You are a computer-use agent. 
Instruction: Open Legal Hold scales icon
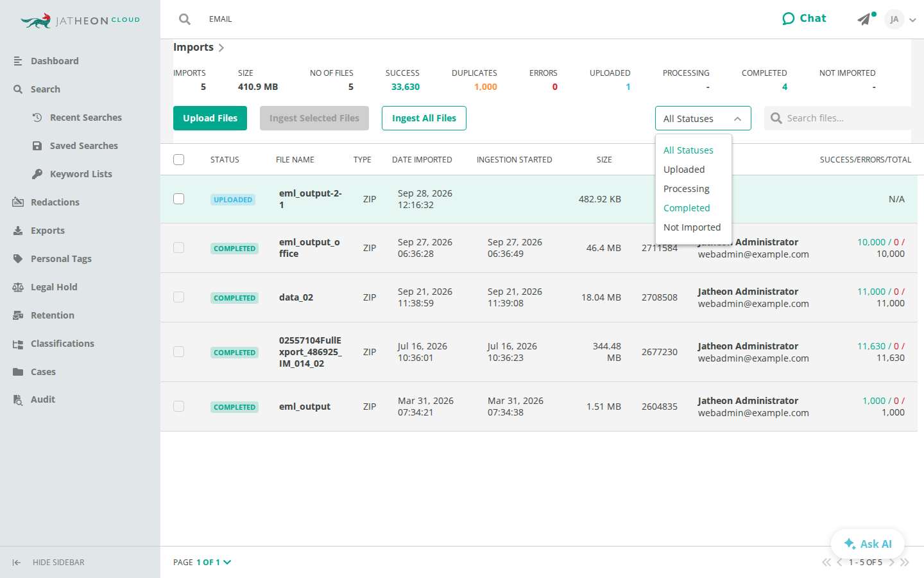pos(18,287)
